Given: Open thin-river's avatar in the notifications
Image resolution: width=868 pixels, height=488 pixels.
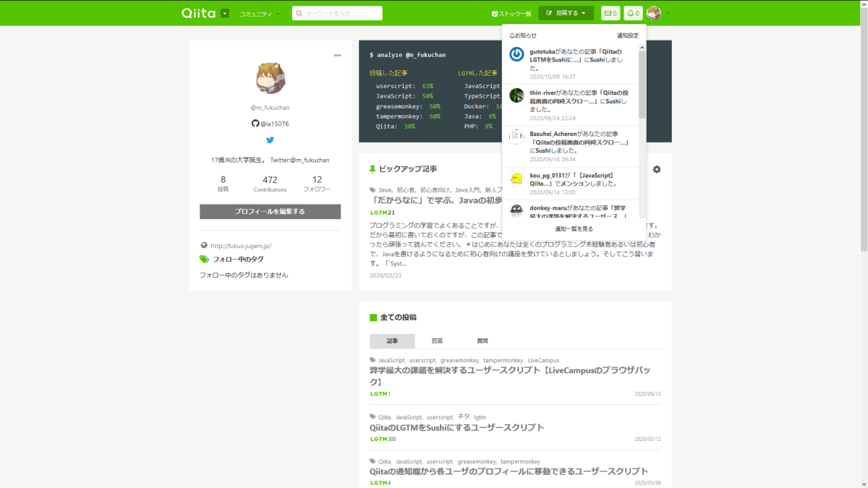Looking at the screenshot, I should tap(516, 95).
